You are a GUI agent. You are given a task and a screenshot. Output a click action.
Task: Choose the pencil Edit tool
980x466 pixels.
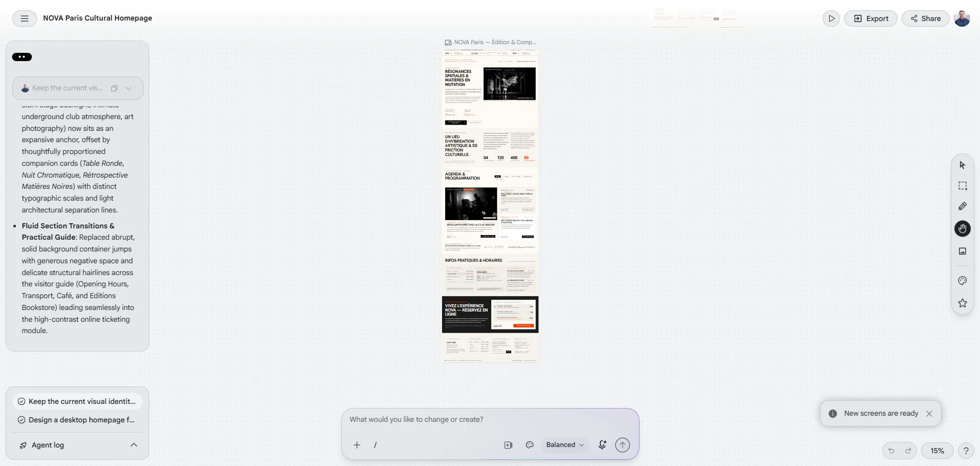click(x=963, y=206)
